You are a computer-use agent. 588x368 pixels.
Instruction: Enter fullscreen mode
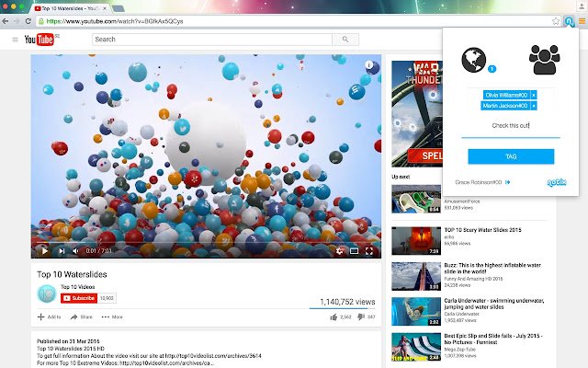369,251
